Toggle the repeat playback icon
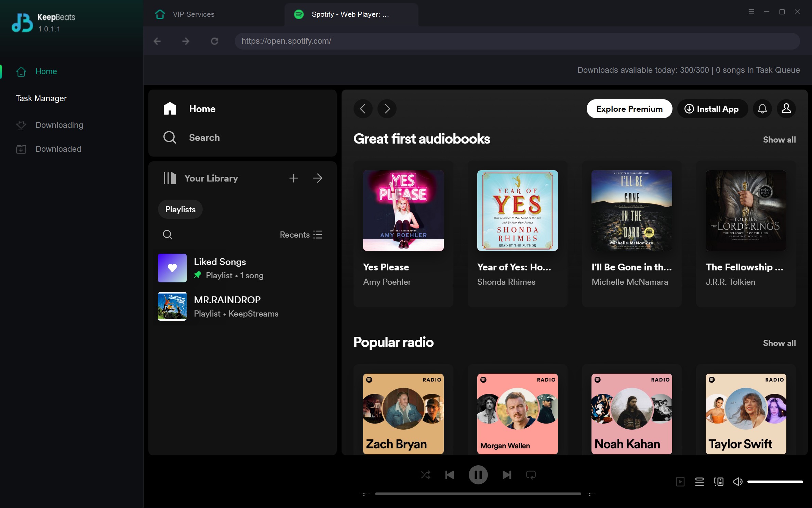The height and width of the screenshot is (508, 812). click(531, 474)
